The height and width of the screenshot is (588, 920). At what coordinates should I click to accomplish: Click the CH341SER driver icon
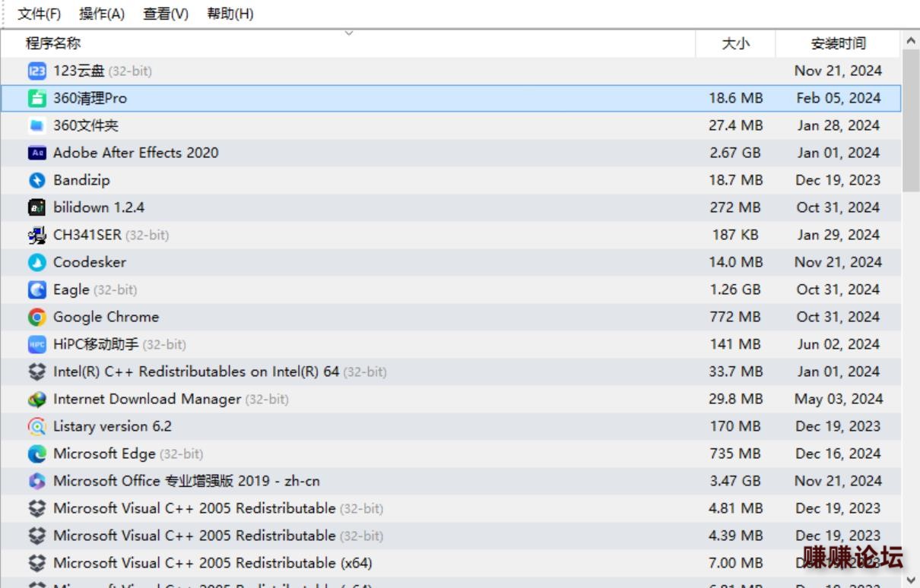[x=36, y=235]
